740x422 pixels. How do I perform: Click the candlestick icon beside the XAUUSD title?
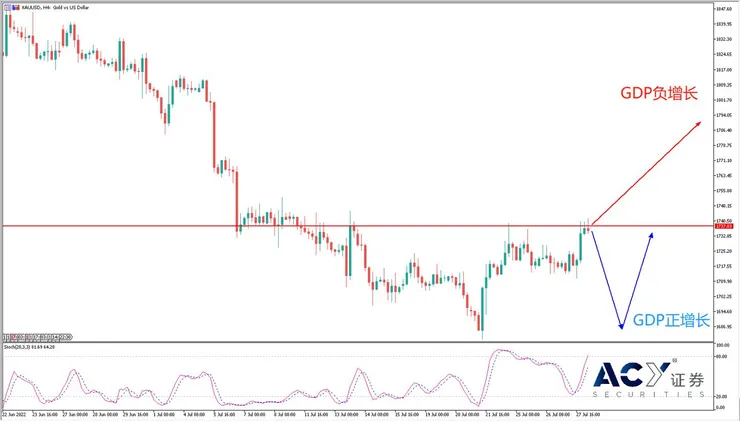pyautogui.click(x=16, y=8)
